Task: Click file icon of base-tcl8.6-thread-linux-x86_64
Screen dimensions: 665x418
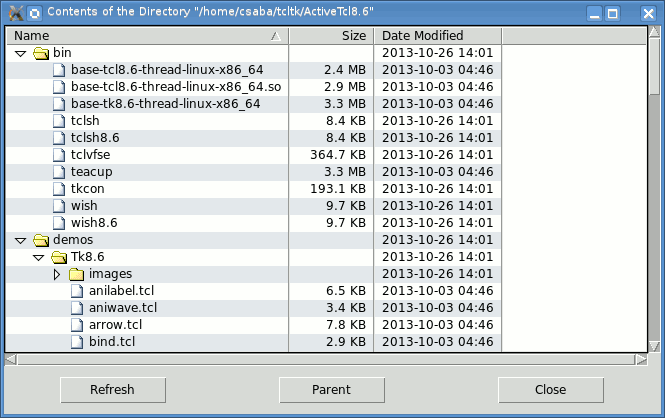Action: (59, 70)
